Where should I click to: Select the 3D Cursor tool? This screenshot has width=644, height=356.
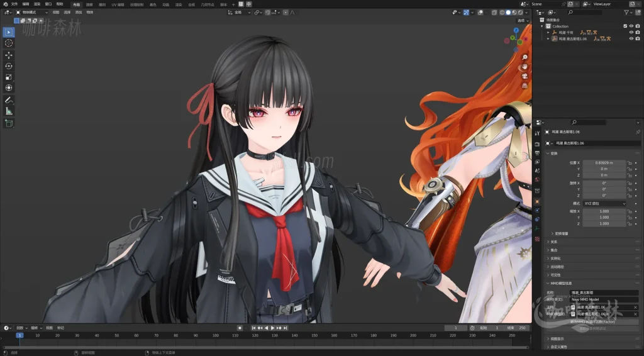(x=9, y=43)
